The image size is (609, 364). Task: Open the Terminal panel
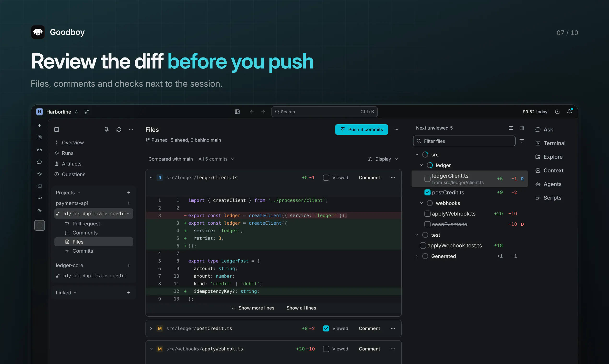click(550, 143)
